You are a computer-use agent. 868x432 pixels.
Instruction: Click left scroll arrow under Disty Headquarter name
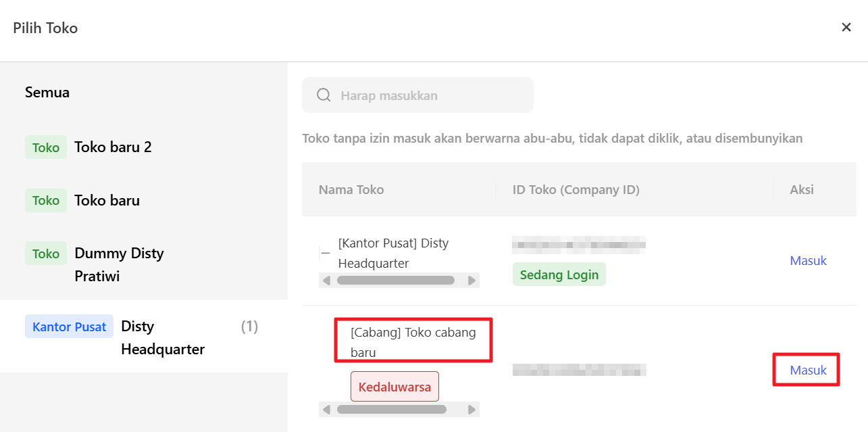(327, 281)
